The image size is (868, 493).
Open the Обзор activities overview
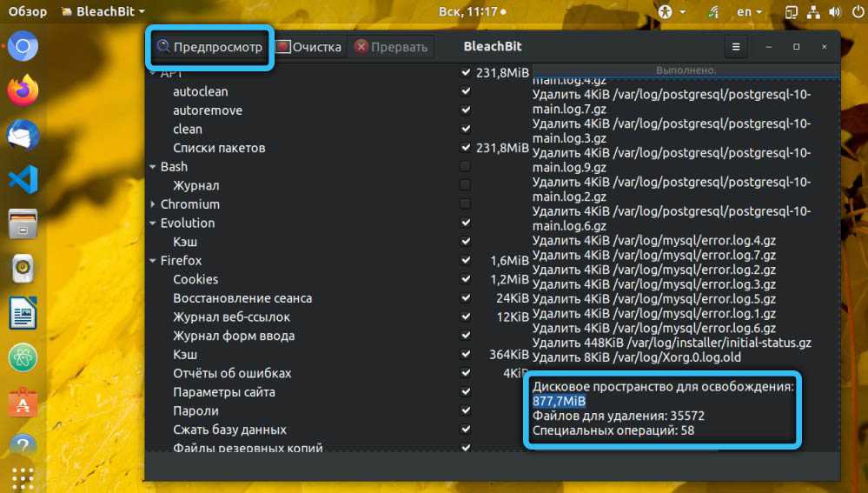click(28, 12)
